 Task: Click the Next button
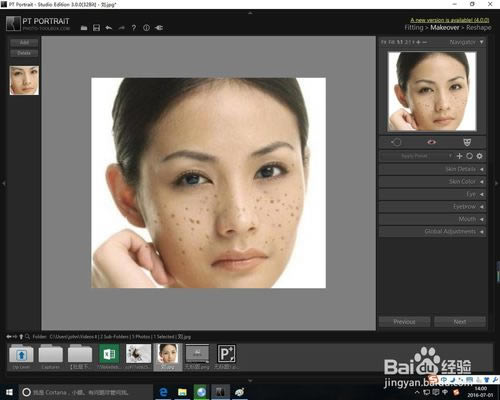click(460, 322)
